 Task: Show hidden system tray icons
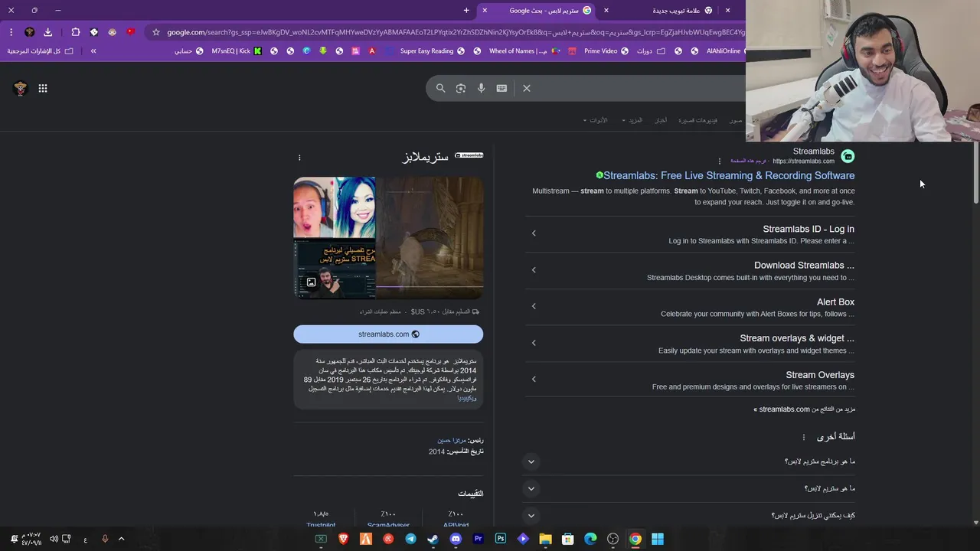point(121,539)
